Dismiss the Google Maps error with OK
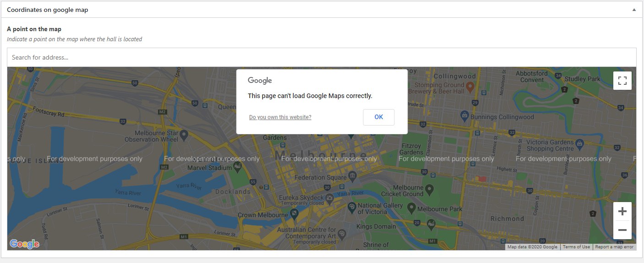The height and width of the screenshot is (263, 644). pos(379,117)
